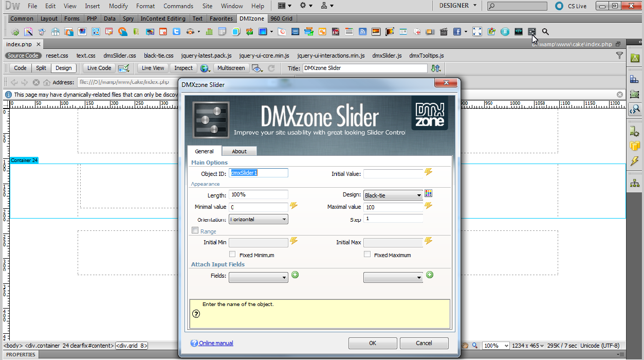Open the gear settings dropdown in the menu bar
The image size is (644, 360).
coord(306,6)
